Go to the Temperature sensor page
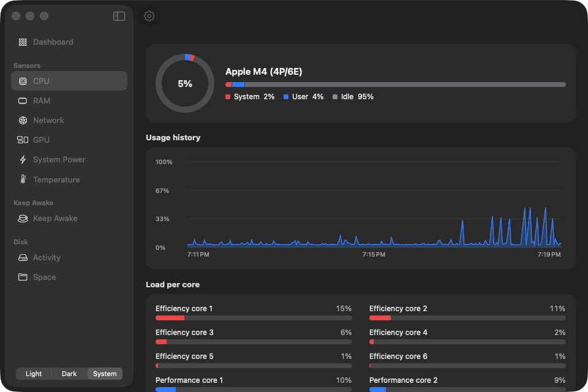The image size is (588, 392). tap(69, 179)
